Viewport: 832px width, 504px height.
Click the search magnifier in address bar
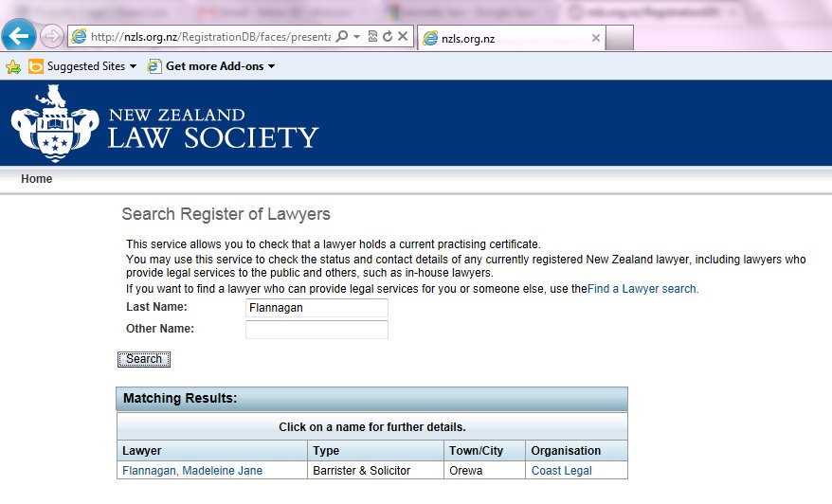point(342,36)
